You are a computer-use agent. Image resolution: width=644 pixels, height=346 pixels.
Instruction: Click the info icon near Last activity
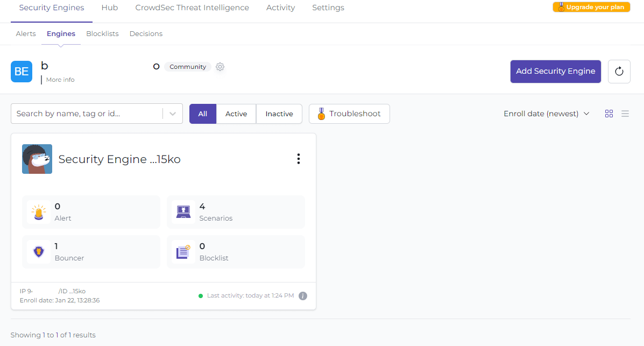(302, 295)
